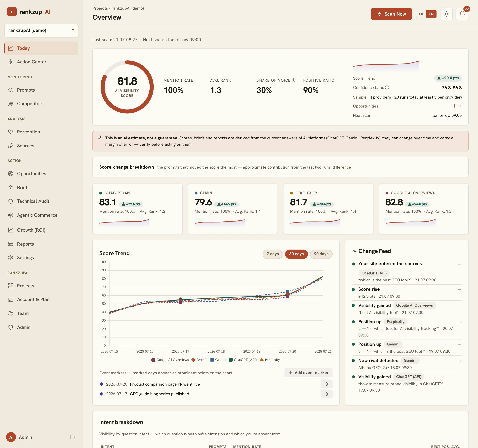Viewport: 478px width, 448px height.
Task: Open Opportunities in the sidebar
Action: pos(41,174)
